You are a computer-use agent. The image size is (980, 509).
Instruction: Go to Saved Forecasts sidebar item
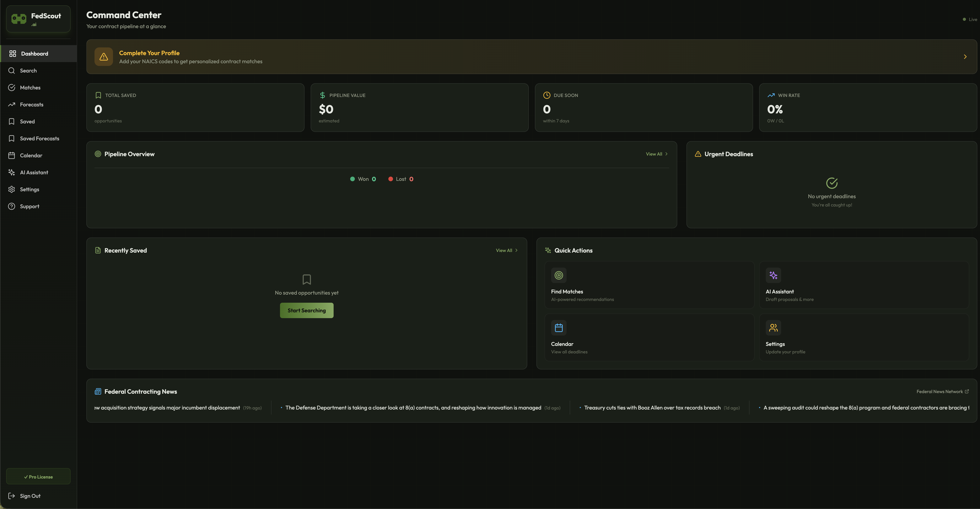pyautogui.click(x=40, y=138)
